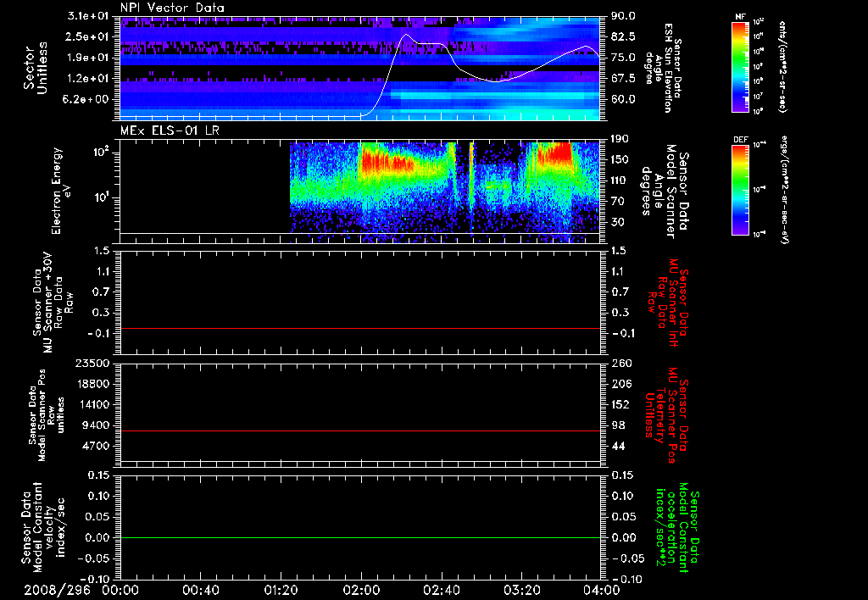The height and width of the screenshot is (600, 868).
Task: Click the '00:40' time axis tick label
Action: click(200, 590)
